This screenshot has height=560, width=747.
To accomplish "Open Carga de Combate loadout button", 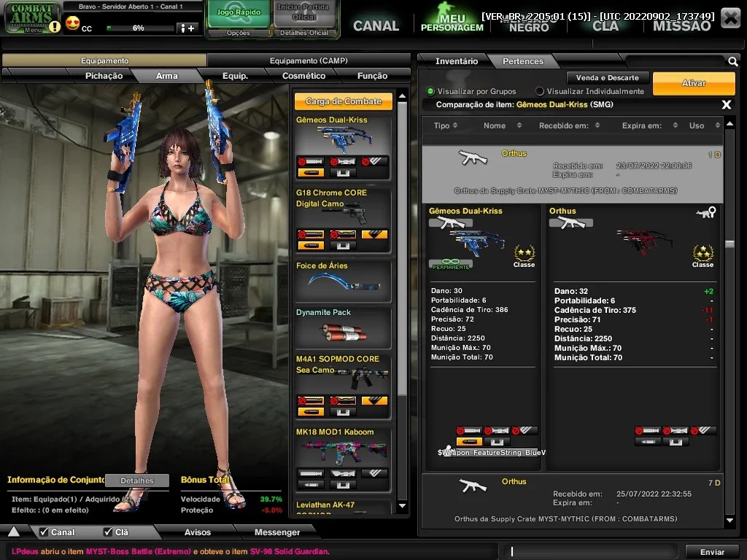I will click(343, 101).
